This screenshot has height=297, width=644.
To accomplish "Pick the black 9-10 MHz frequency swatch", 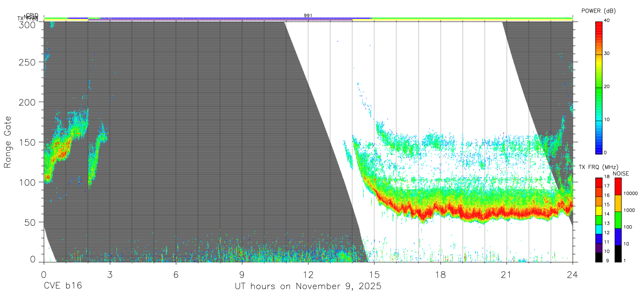I will click(x=599, y=257).
